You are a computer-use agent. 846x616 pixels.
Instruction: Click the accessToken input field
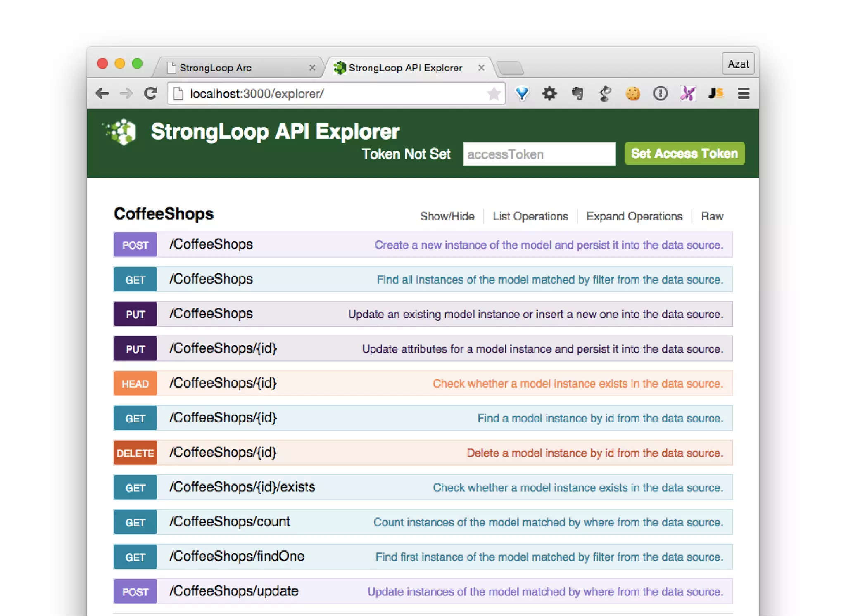click(539, 154)
